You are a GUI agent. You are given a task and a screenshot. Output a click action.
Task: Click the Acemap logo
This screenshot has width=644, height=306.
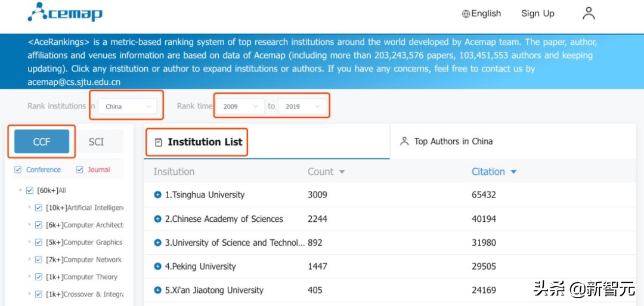click(65, 12)
